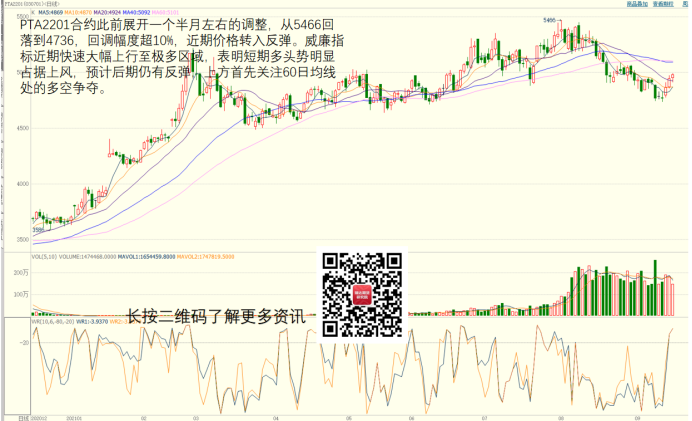This screenshot has height=421, width=692.
Task: Click the red logo inside the QR code
Action: 364,295
